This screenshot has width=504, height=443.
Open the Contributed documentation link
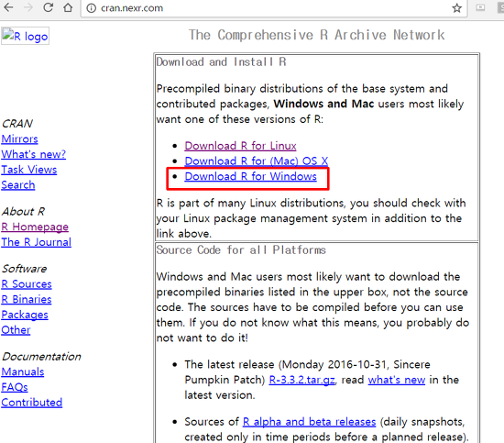click(32, 403)
